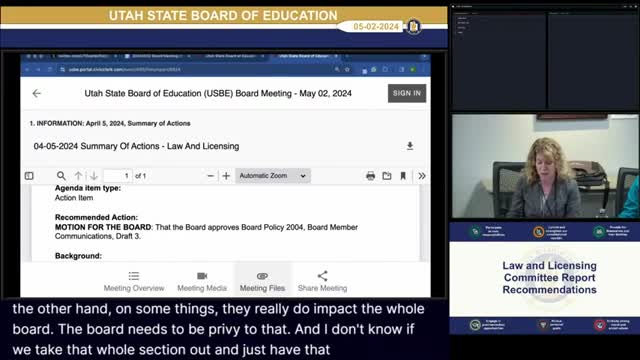Viewport: 640px width, 360px height.
Task: Click the USBE seal logo beside the date
Action: [413, 27]
